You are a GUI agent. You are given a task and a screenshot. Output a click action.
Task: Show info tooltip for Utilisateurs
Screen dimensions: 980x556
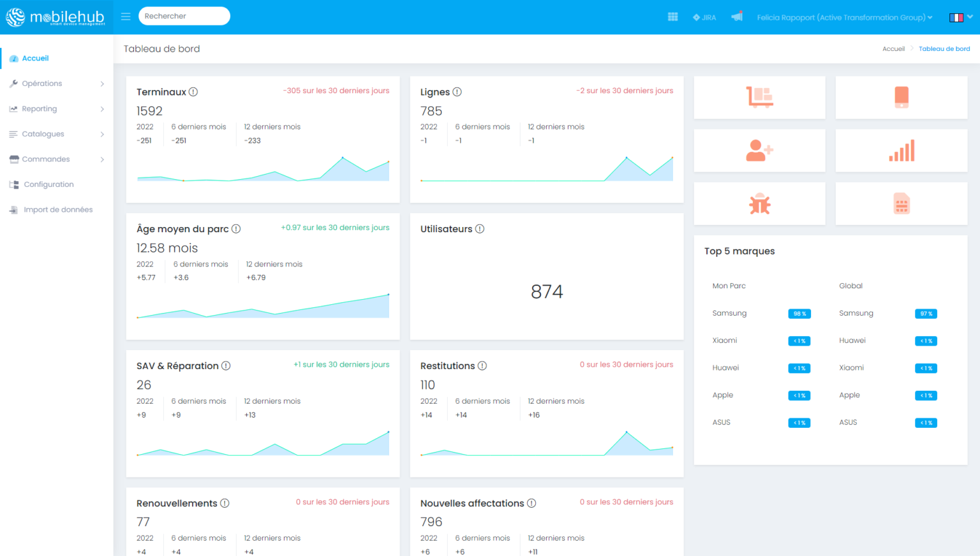[x=480, y=229]
